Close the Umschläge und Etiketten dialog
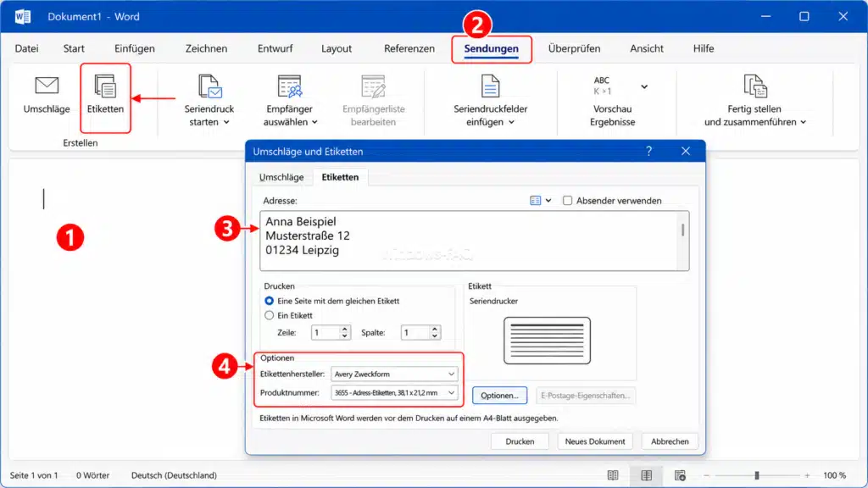The width and height of the screenshot is (868, 488). point(685,151)
